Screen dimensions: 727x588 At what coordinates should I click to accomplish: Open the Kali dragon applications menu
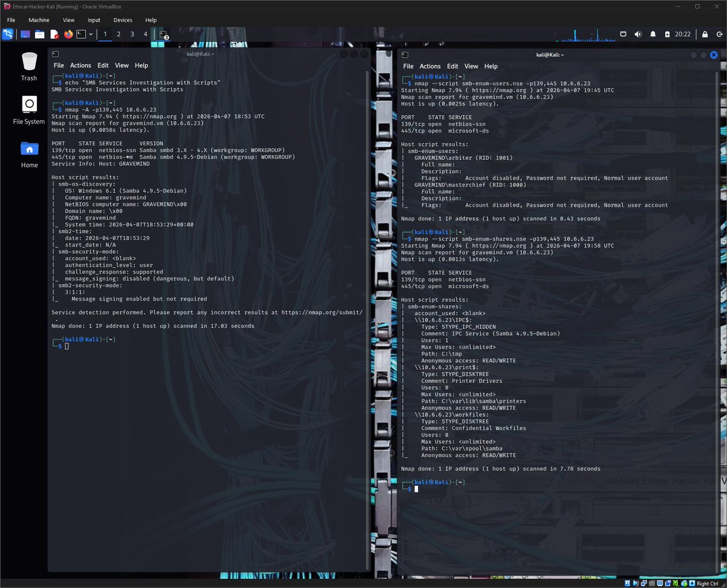pos(7,34)
